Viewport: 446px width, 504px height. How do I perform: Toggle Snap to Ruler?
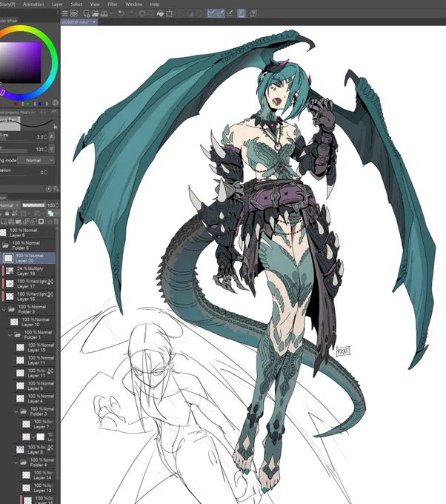211,13
